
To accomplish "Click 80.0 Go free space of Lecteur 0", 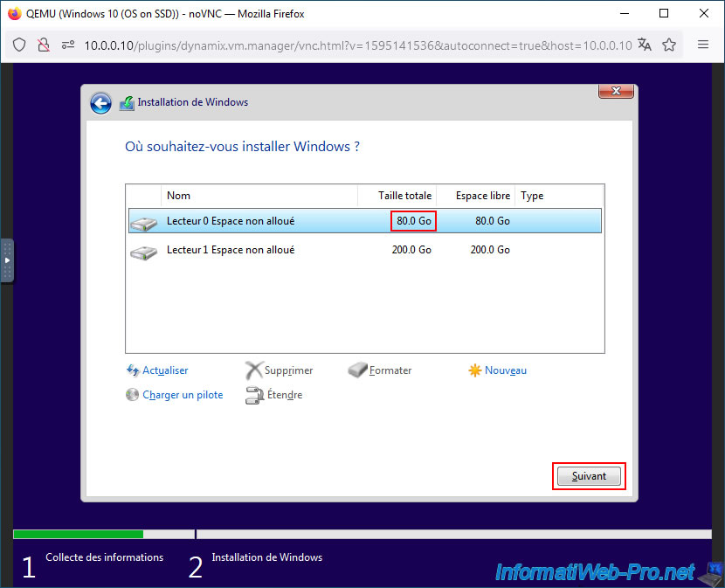I will pos(493,221).
